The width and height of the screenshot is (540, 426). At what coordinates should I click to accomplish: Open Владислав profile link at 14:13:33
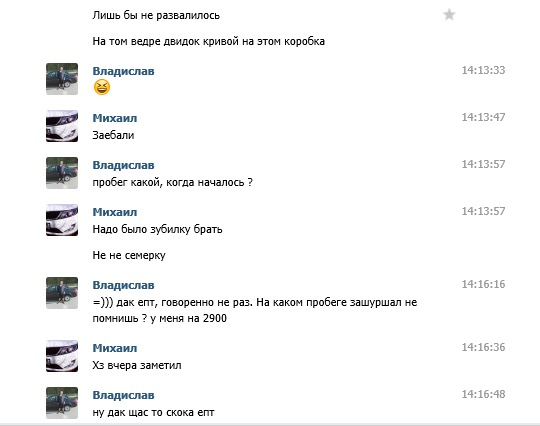pyautogui.click(x=123, y=71)
